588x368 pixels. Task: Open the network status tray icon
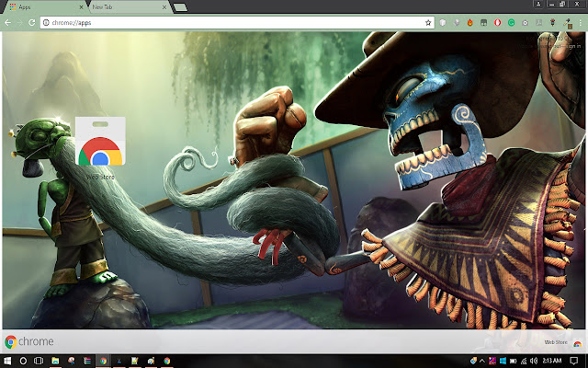point(524,362)
